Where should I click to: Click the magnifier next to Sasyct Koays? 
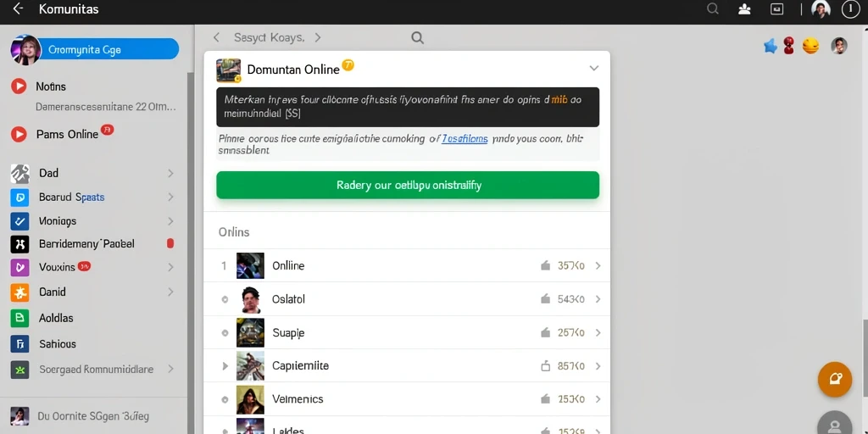pos(417,37)
